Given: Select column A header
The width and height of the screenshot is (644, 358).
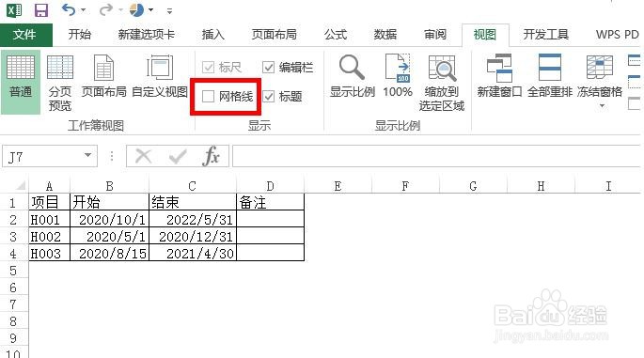Looking at the screenshot, I should [x=49, y=186].
